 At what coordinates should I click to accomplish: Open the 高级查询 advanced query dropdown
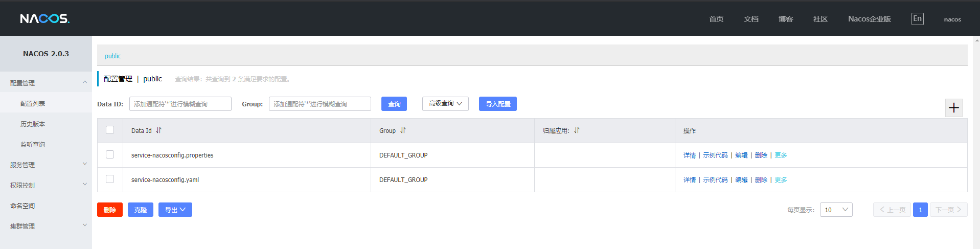[445, 104]
